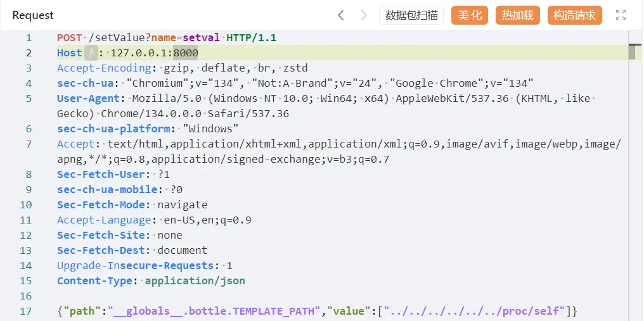The width and height of the screenshot is (644, 321).
Task: Click the 热加载 hot reload button
Action: pyautogui.click(x=517, y=15)
